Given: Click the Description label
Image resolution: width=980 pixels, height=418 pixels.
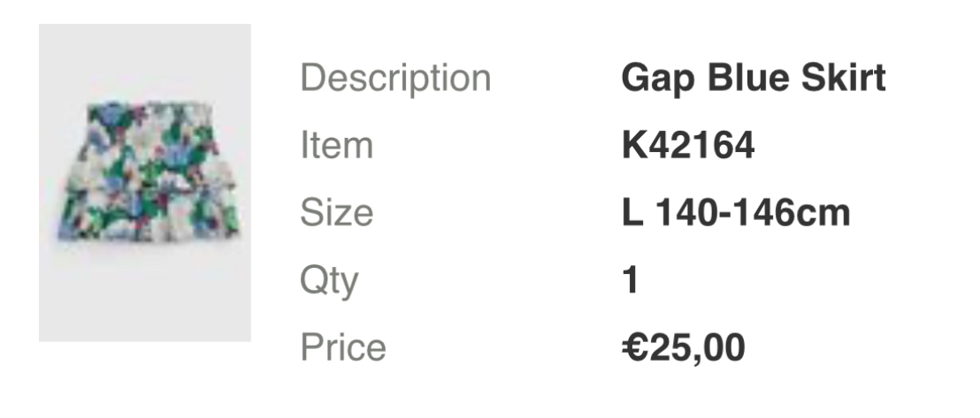Looking at the screenshot, I should pyautogui.click(x=395, y=79).
